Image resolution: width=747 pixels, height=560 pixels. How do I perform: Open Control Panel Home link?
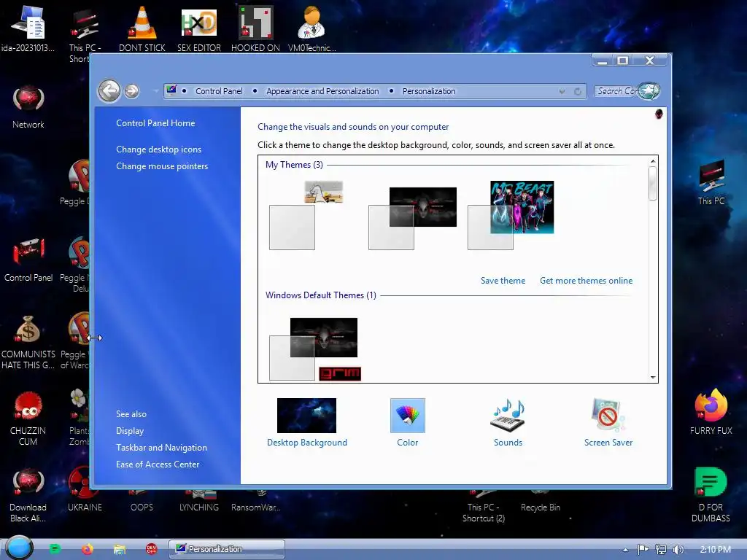pos(155,122)
